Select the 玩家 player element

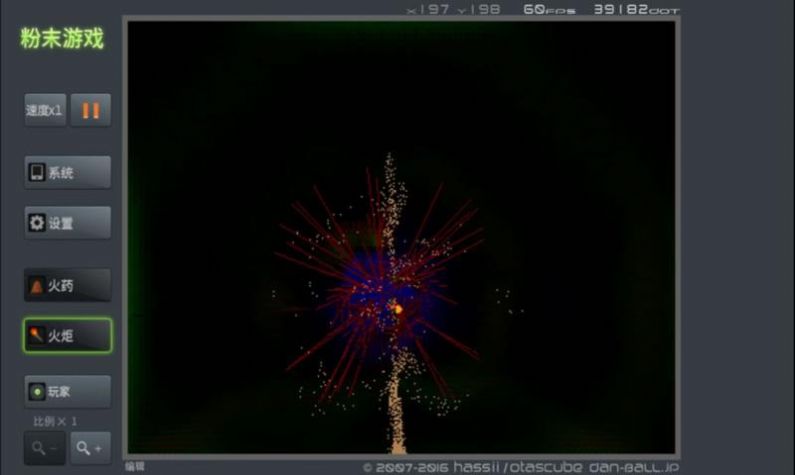pyautogui.click(x=67, y=391)
